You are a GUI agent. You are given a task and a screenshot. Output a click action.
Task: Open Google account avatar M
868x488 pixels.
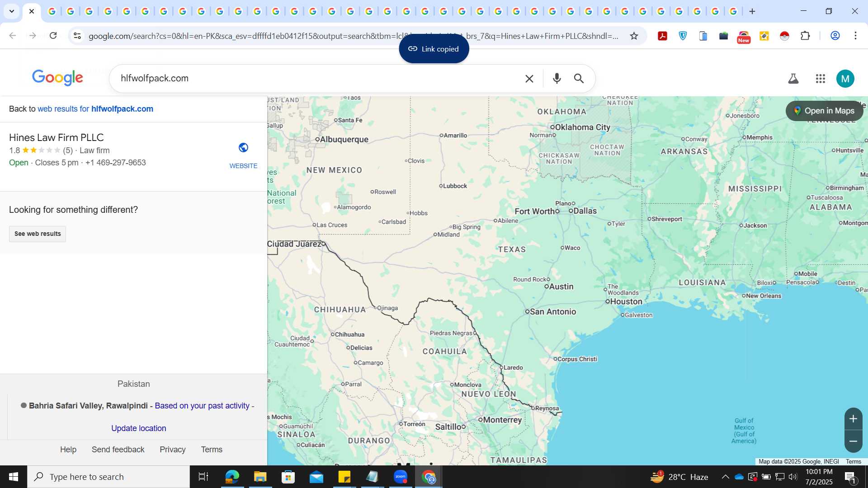pyautogui.click(x=845, y=79)
